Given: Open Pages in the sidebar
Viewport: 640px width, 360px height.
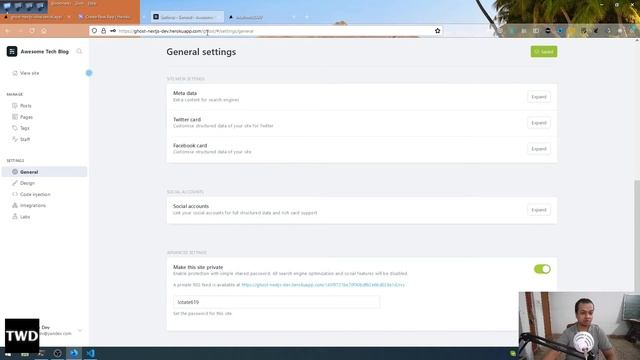Looking at the screenshot, I should [x=26, y=117].
